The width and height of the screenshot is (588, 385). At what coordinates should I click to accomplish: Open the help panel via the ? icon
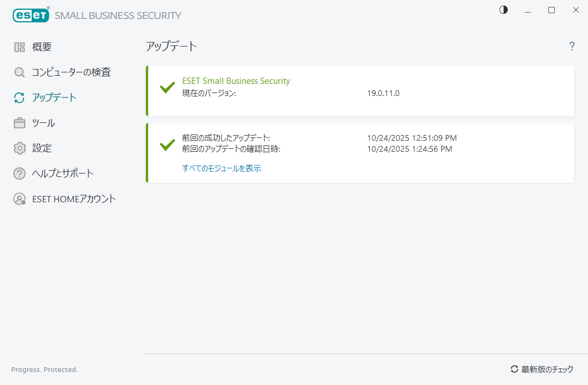tap(572, 47)
